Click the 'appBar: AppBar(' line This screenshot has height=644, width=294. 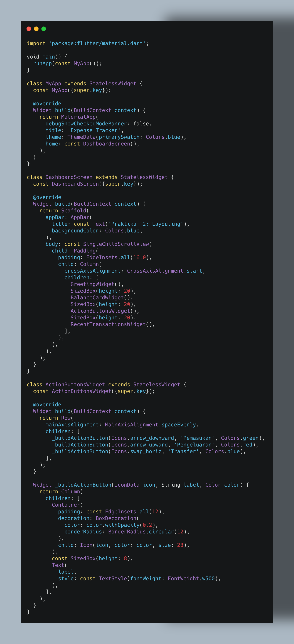[x=69, y=218]
